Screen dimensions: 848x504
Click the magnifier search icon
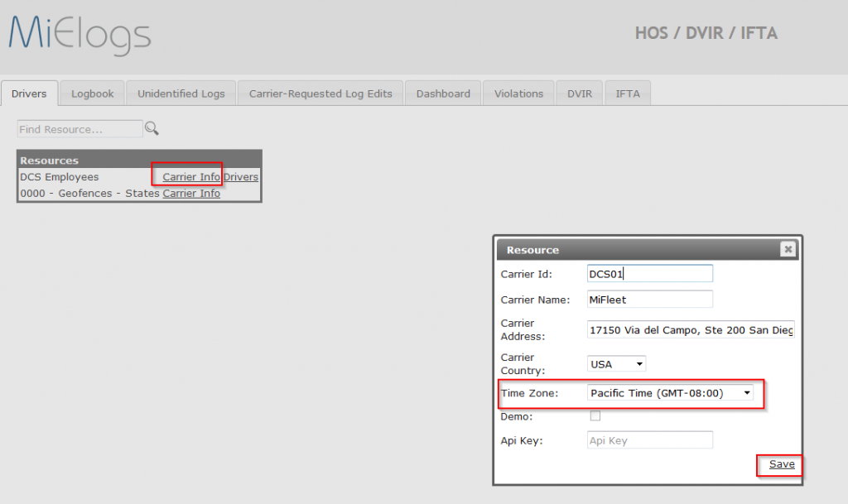pos(152,128)
